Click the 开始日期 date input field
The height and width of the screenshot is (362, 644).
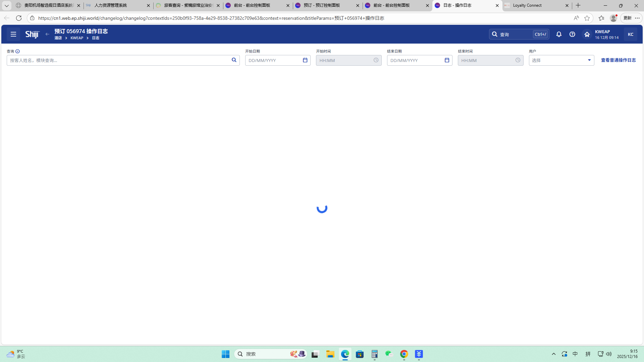(273, 60)
